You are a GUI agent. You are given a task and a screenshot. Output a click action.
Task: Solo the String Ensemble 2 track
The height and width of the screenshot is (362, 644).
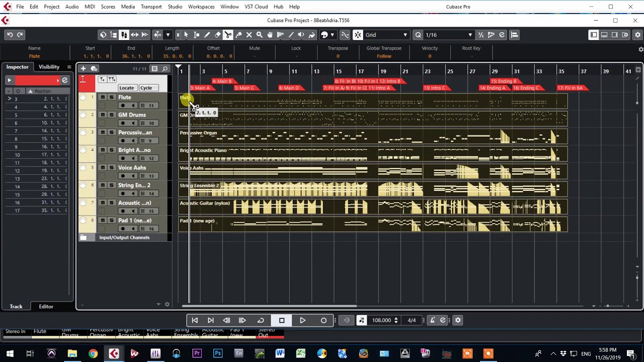[x=111, y=186]
